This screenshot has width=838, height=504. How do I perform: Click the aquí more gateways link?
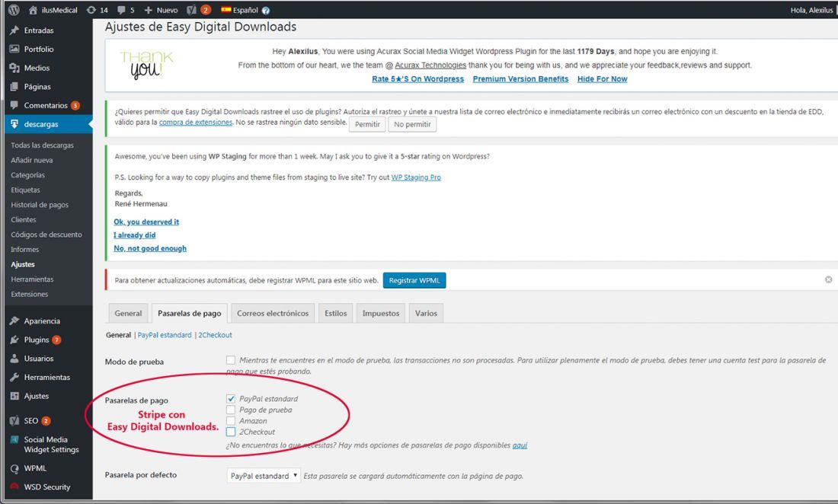(520, 445)
